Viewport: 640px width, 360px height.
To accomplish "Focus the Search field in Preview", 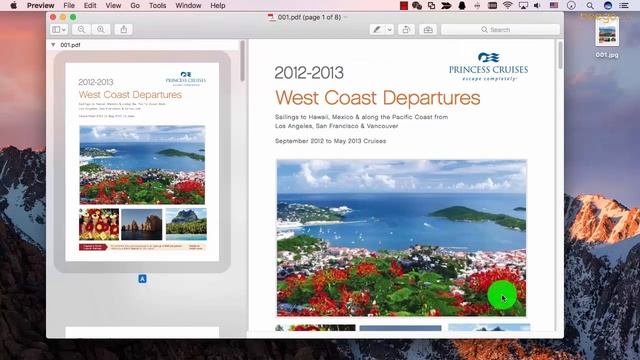I will tap(500, 29).
